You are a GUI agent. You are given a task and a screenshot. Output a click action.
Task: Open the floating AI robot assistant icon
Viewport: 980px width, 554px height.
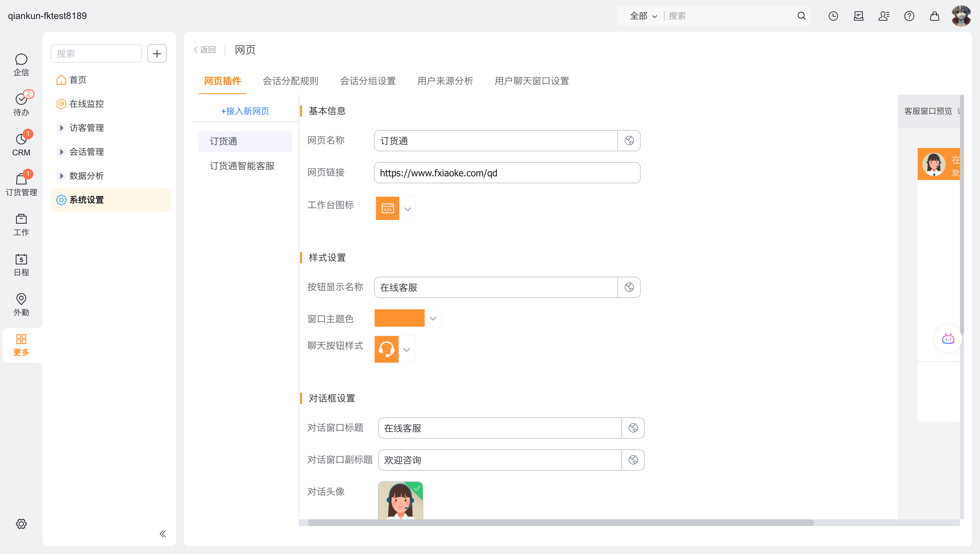tap(948, 339)
